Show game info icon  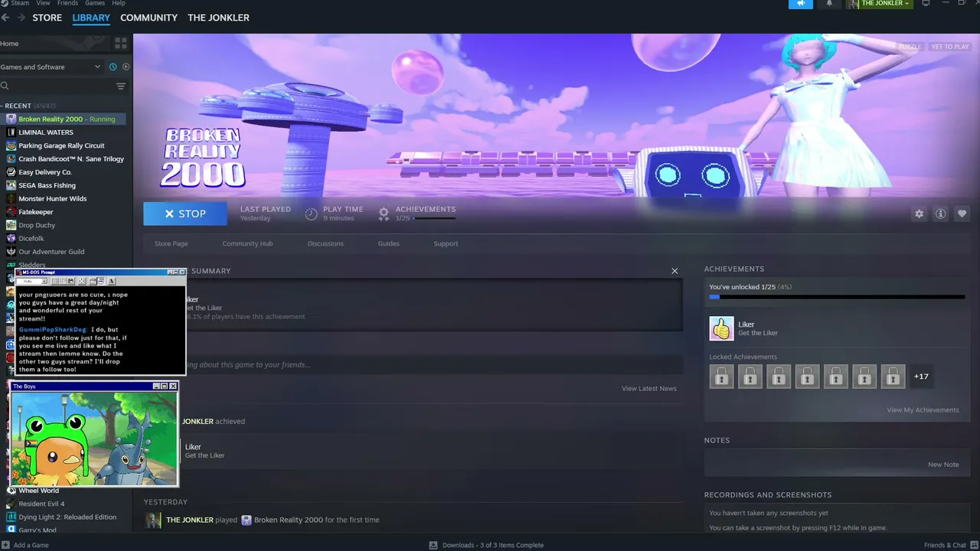coord(941,214)
